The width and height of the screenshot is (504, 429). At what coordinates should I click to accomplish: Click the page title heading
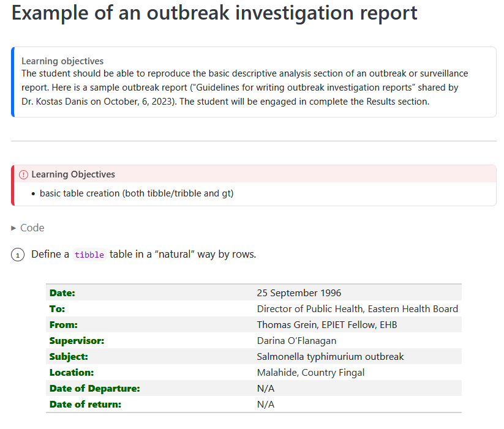pyautogui.click(x=214, y=13)
